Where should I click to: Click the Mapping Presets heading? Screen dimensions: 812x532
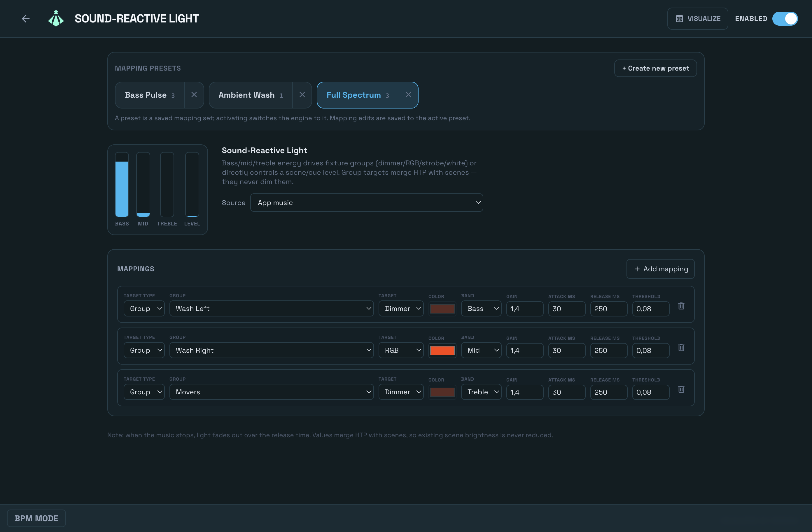(148, 68)
